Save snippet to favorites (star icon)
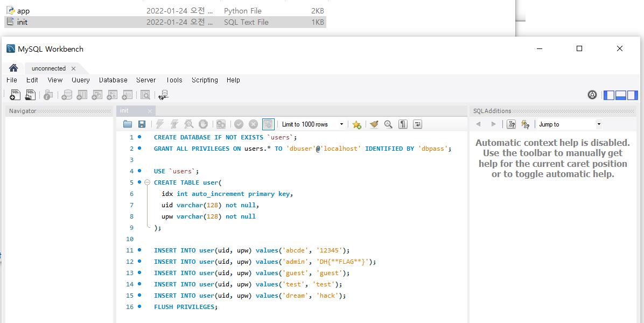The image size is (644, 323). tap(356, 124)
